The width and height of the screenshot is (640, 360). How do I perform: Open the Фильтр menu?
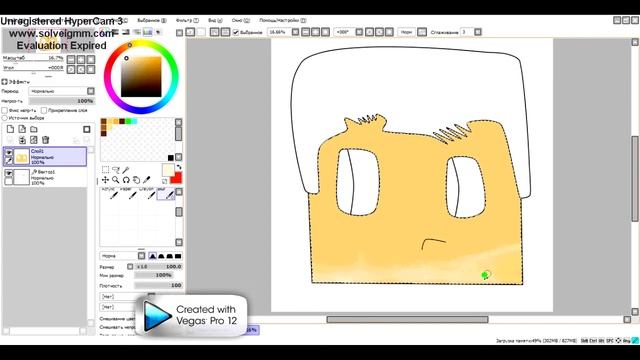[187, 20]
